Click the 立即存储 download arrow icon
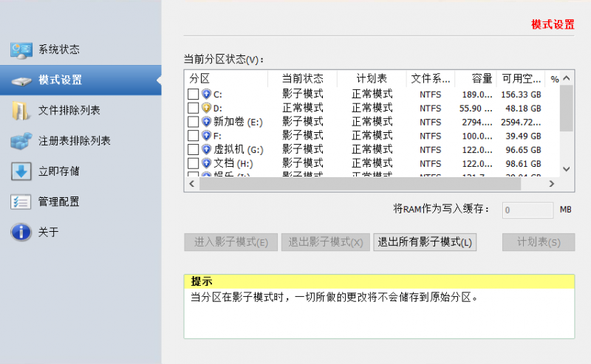Image resolution: width=591 pixels, height=364 pixels. pyautogui.click(x=21, y=171)
